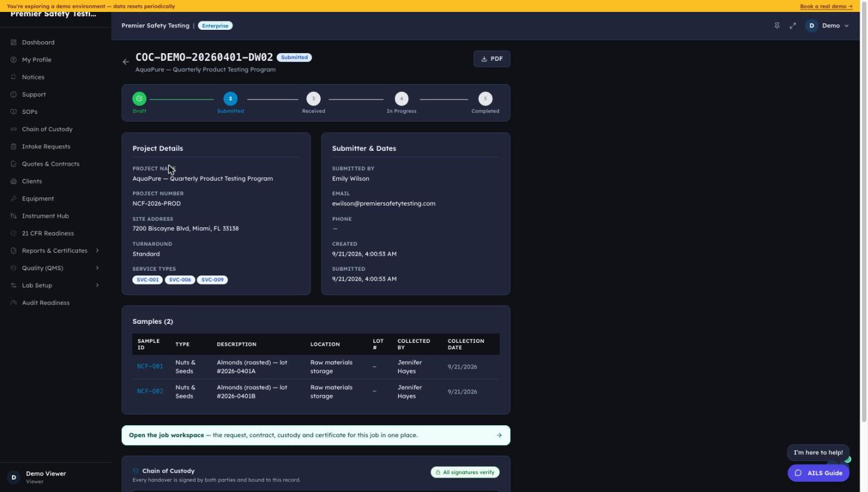868x492 pixels.
Task: Open Intake Requests icon in sidebar
Action: point(14,146)
